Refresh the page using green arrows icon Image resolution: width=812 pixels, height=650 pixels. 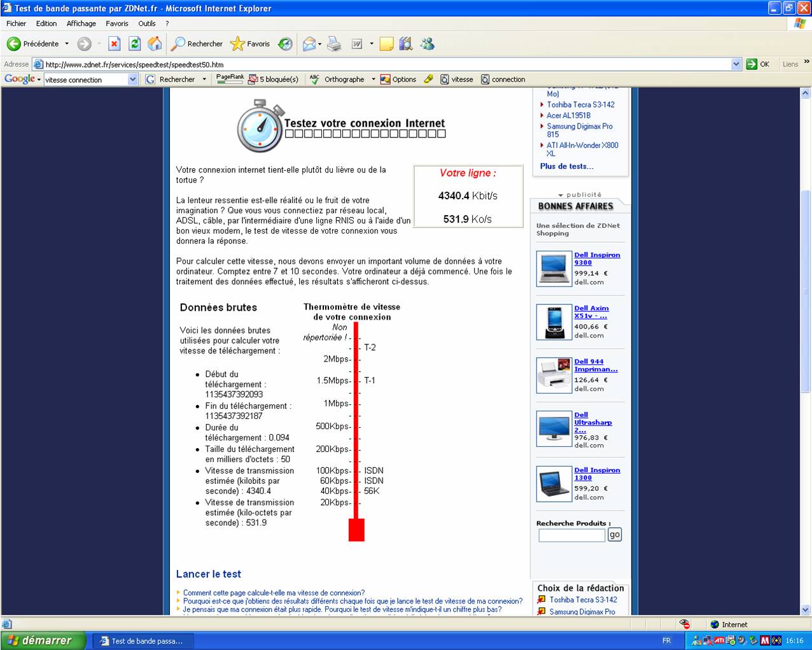click(x=134, y=44)
